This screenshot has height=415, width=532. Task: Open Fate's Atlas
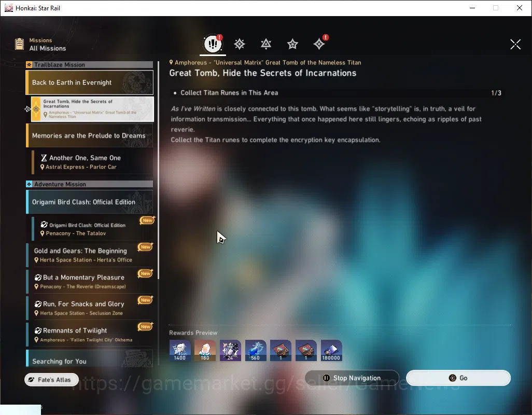click(x=51, y=380)
